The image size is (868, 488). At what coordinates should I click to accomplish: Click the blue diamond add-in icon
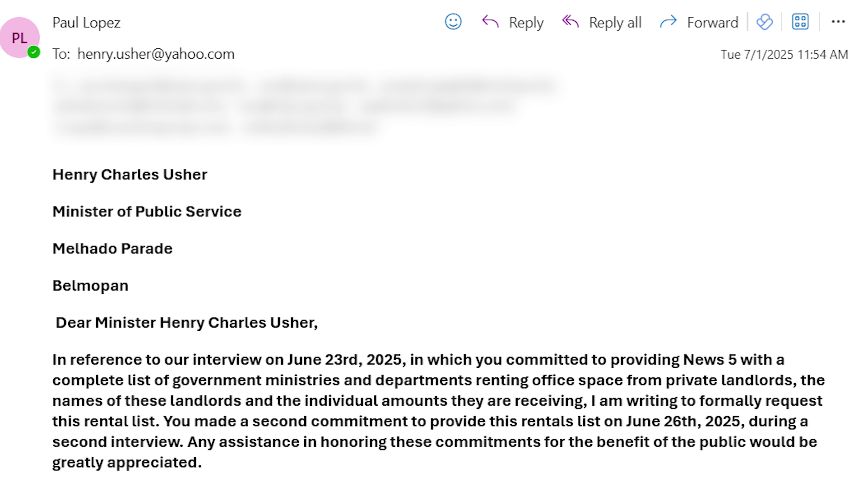click(764, 22)
